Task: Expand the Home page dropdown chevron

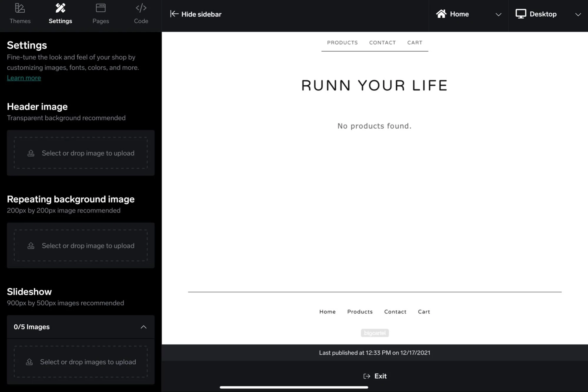Action: pos(498,14)
